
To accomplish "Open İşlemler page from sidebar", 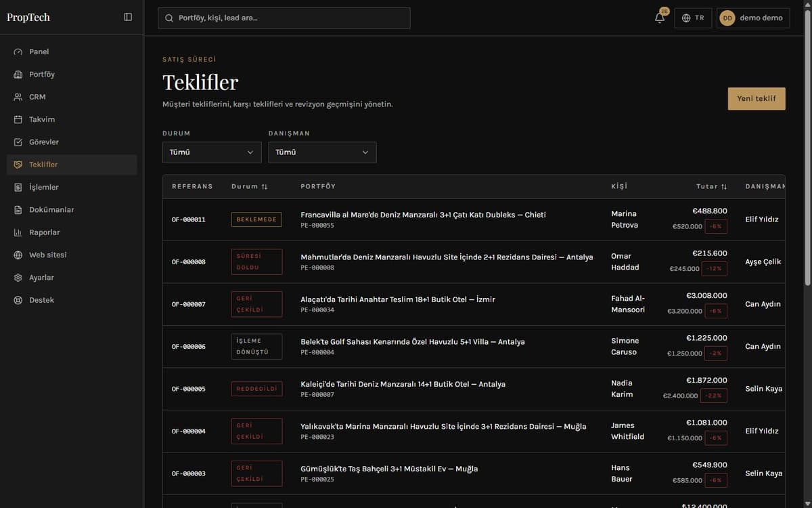I will 72,188.
